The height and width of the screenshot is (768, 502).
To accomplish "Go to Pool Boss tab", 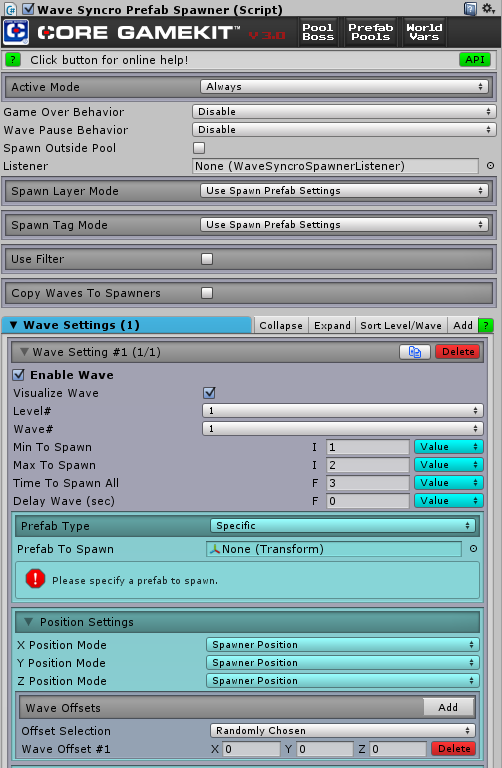I will [x=318, y=32].
